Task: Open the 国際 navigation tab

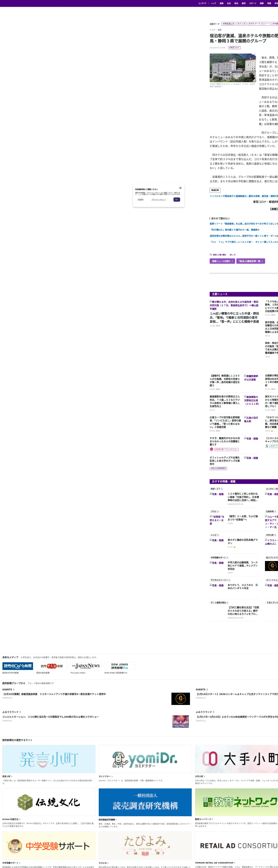Action: 261,3
